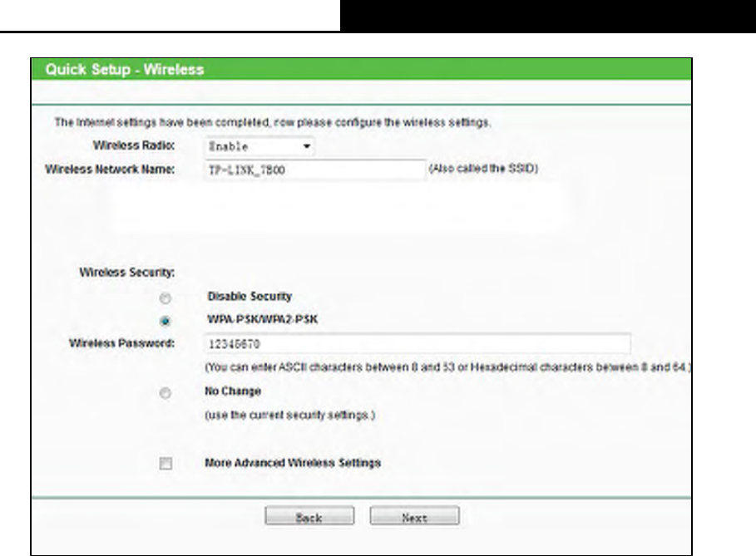Screen dimensions: 756x556
Task: Open the Wireless Radio dropdown
Action: tap(259, 146)
